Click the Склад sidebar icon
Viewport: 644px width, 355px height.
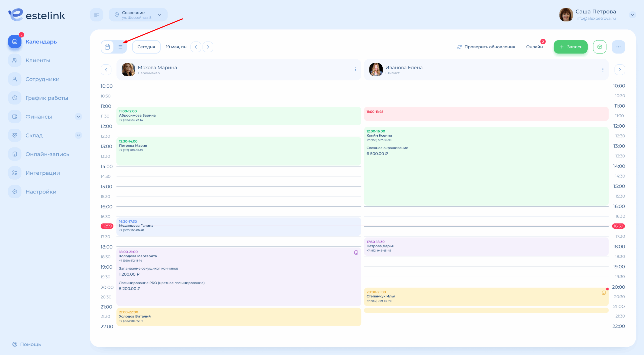(15, 136)
